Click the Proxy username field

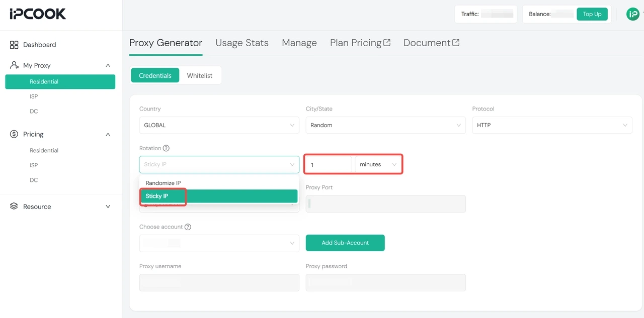[219, 282]
